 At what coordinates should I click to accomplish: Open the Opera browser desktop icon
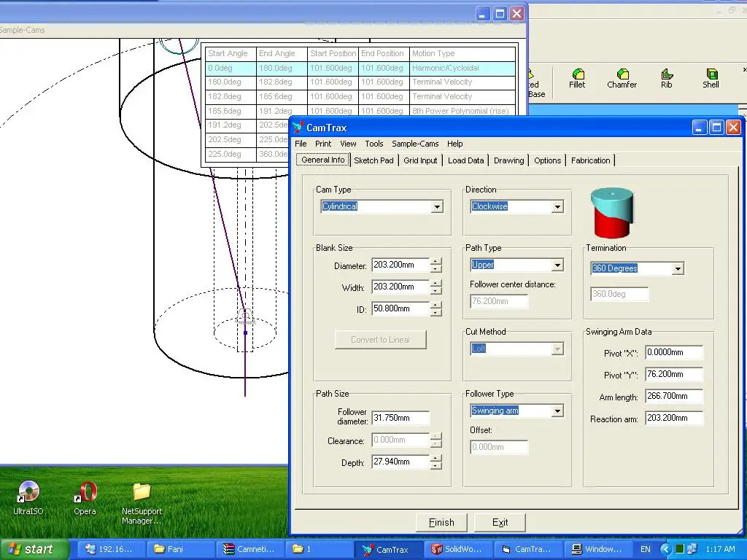85,492
